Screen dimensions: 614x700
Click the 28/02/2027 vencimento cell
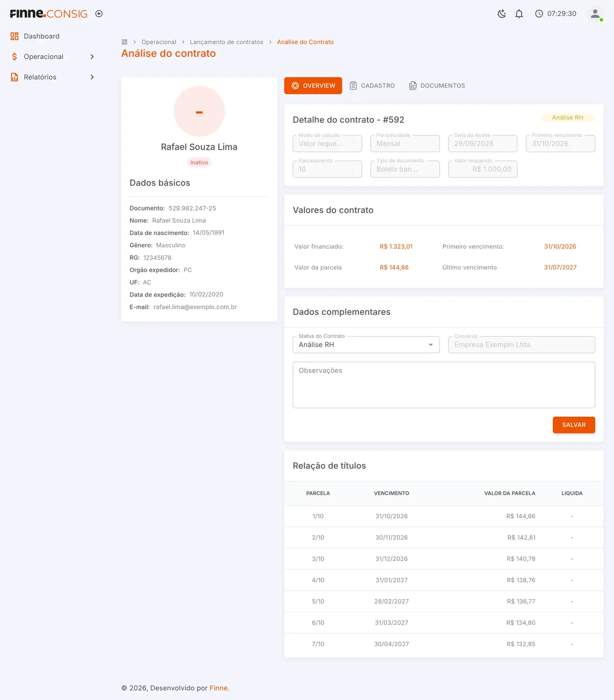pos(392,601)
